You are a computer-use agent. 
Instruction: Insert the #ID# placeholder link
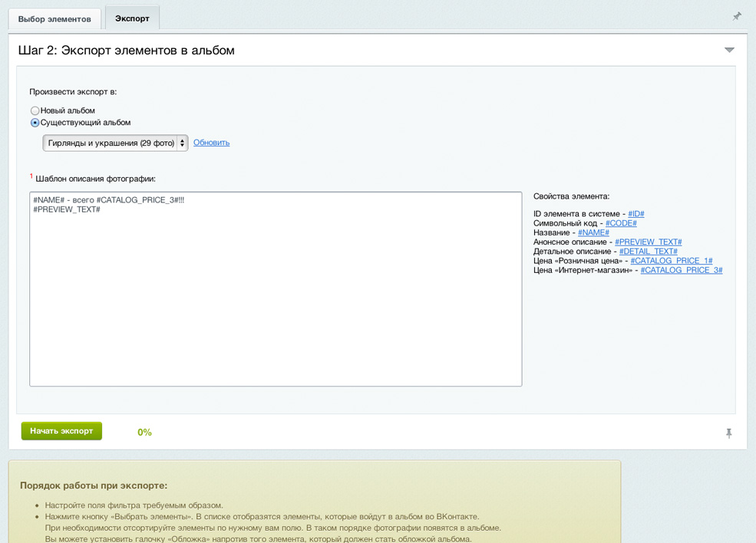[636, 214]
